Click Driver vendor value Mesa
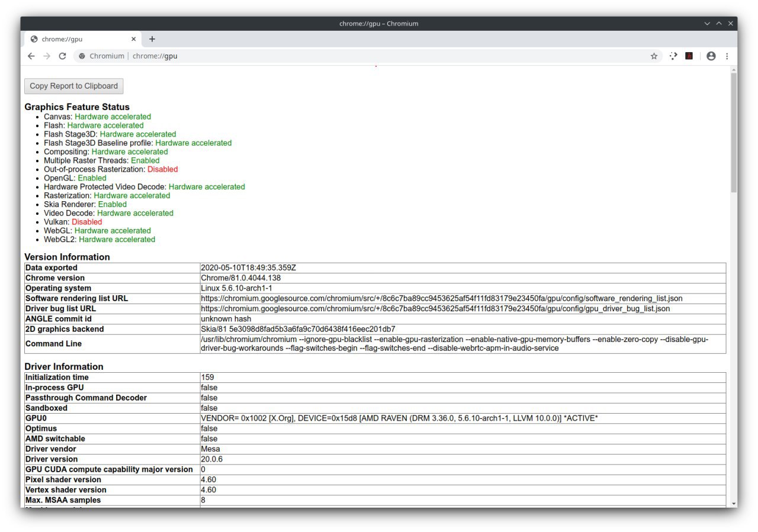 210,449
